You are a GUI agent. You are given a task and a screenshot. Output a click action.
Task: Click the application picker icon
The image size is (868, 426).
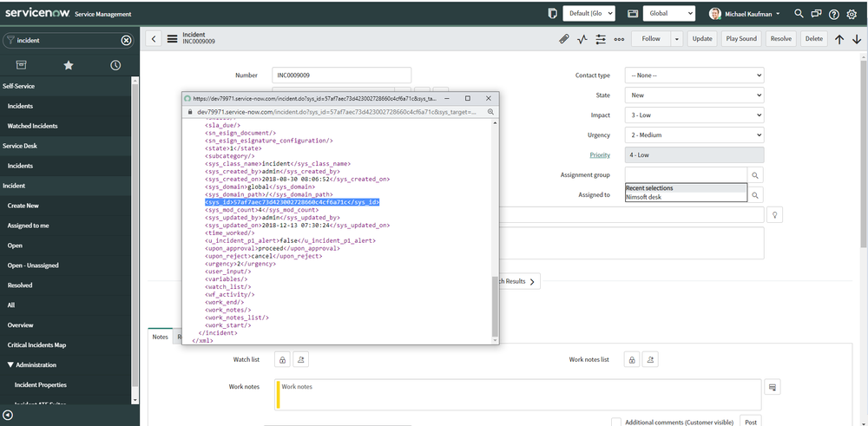632,14
